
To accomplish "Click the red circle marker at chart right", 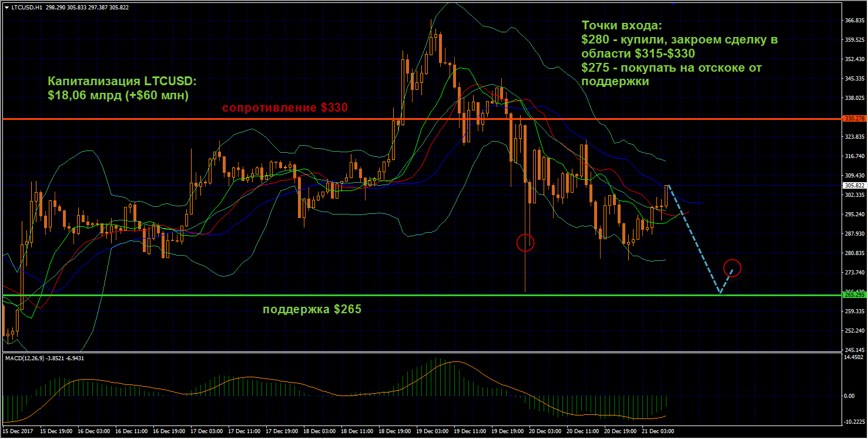I will click(x=732, y=268).
